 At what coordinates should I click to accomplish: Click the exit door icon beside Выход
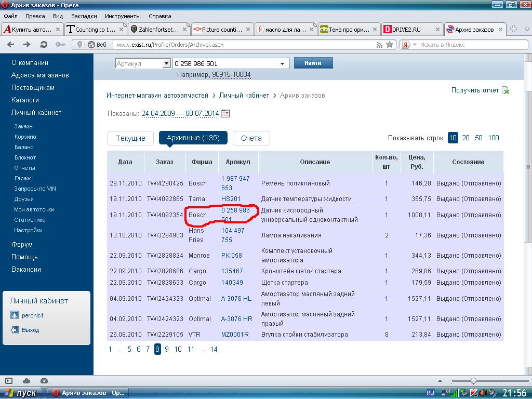(15, 330)
